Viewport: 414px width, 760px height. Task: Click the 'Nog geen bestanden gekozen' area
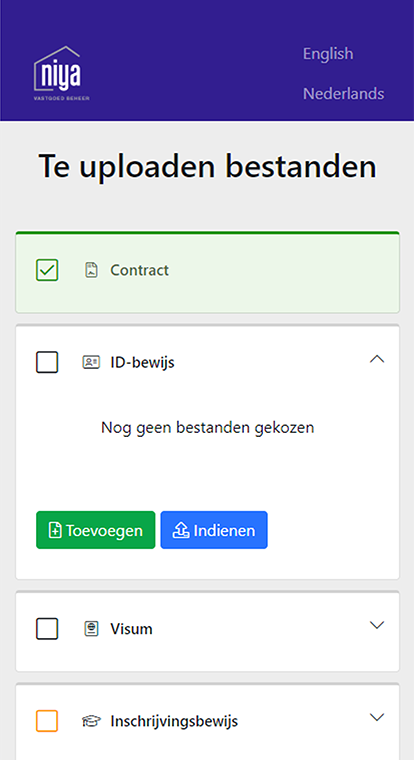tap(207, 428)
